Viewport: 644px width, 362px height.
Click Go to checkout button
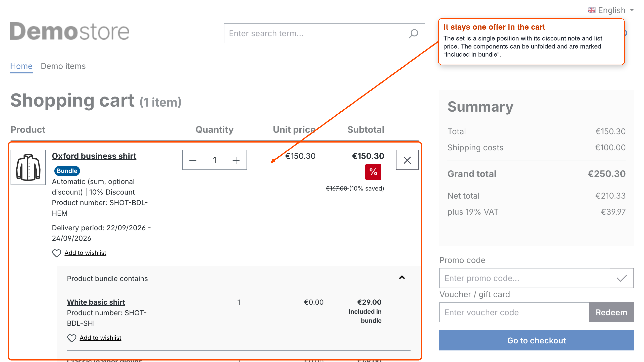tap(536, 340)
